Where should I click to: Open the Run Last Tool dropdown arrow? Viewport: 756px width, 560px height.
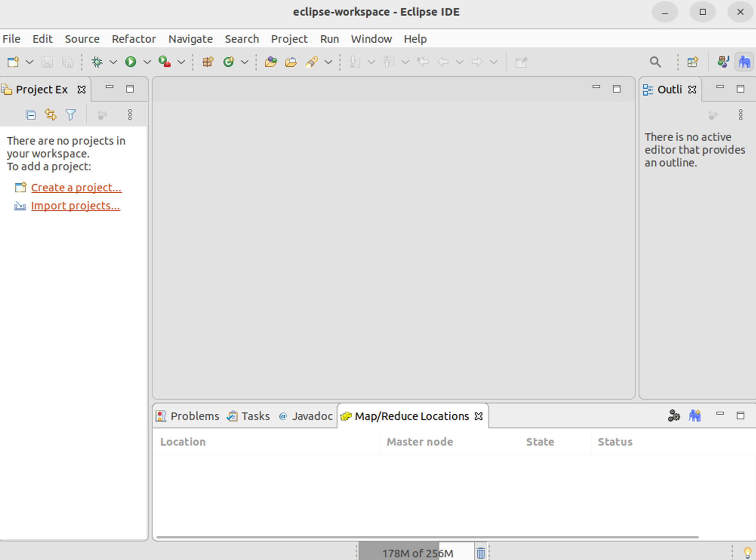pyautogui.click(x=181, y=62)
